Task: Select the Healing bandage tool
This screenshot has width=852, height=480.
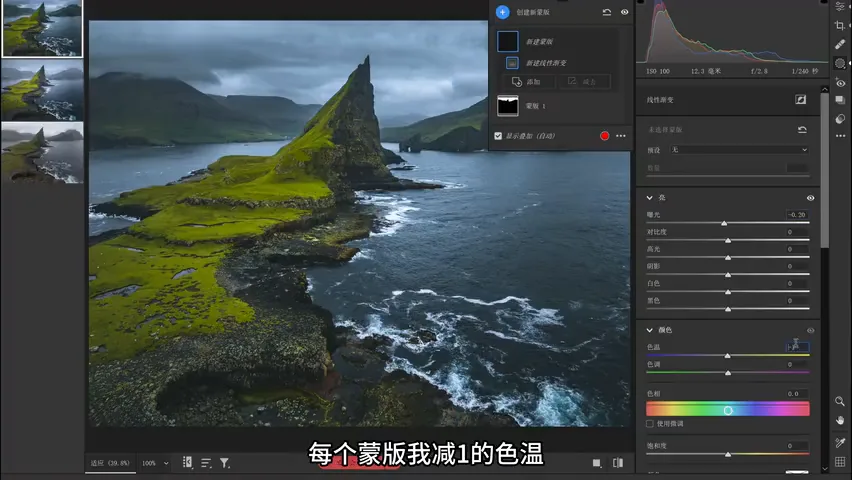Action: coord(840,45)
